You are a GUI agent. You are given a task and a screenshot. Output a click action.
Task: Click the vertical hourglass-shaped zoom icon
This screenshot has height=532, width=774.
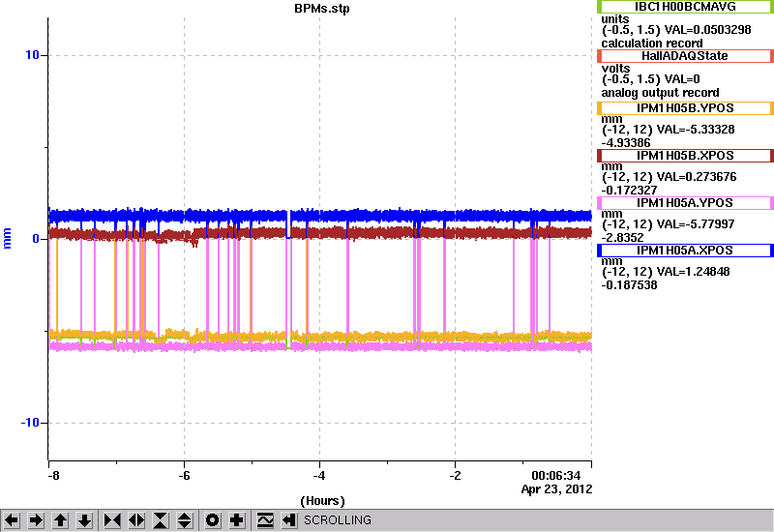point(161,520)
